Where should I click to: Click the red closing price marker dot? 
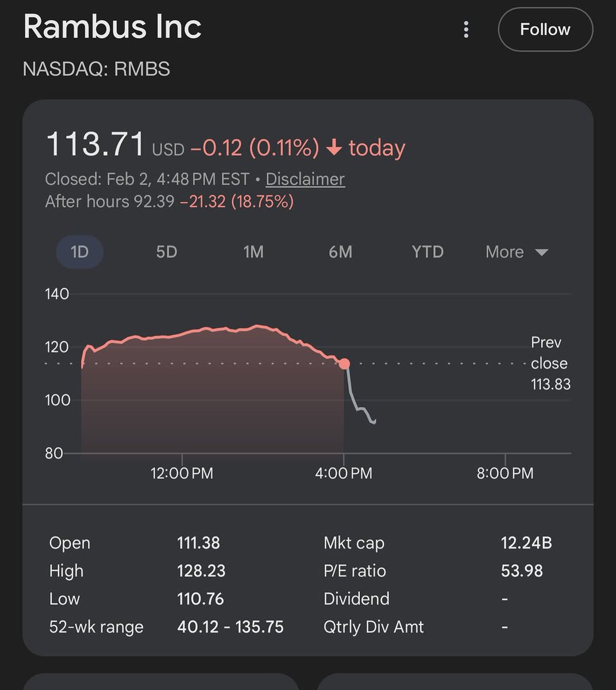tap(344, 363)
